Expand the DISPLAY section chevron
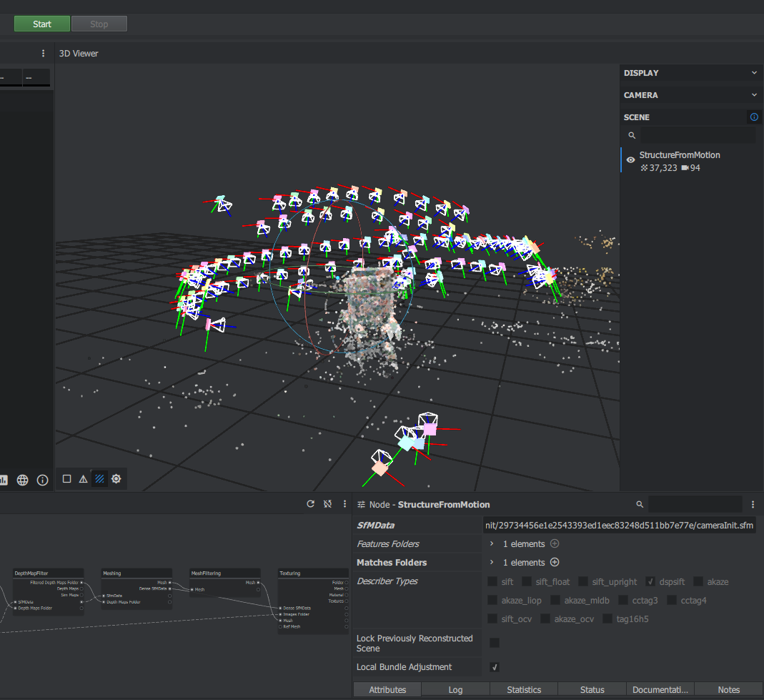This screenshot has height=700, width=764. click(x=754, y=73)
